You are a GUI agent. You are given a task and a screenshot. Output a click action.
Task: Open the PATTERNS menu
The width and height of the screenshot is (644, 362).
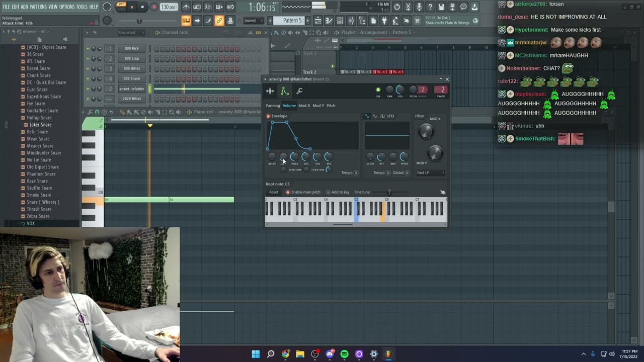tap(38, 7)
